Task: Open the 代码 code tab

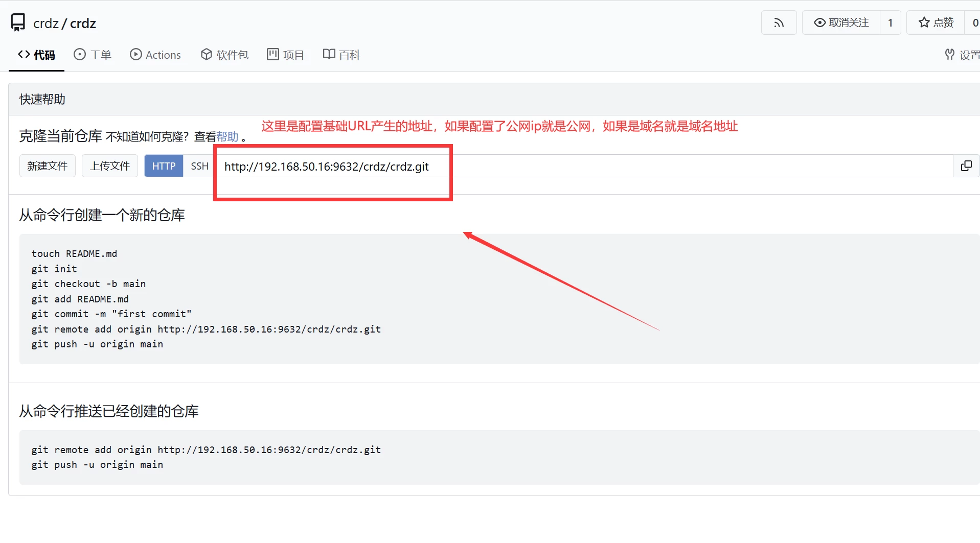Action: 36,55
